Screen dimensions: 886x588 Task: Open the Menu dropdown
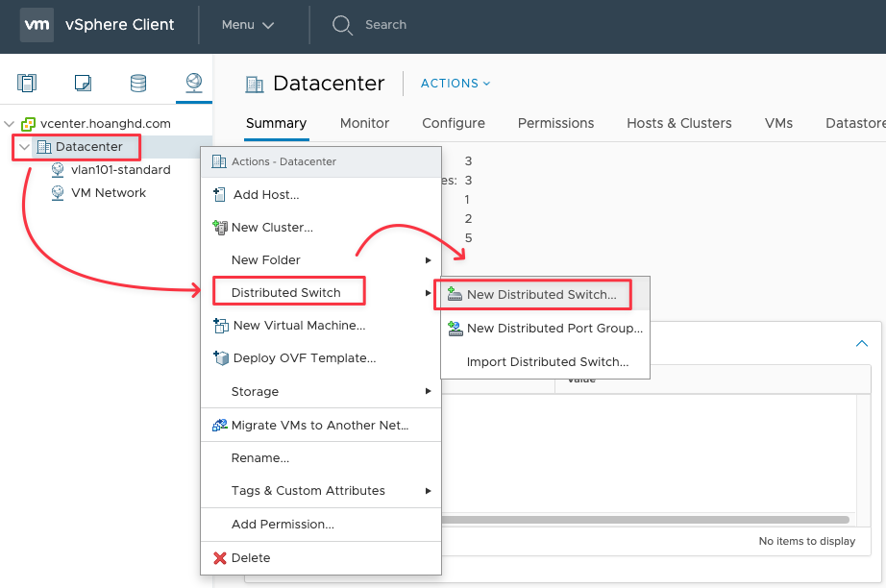(248, 25)
